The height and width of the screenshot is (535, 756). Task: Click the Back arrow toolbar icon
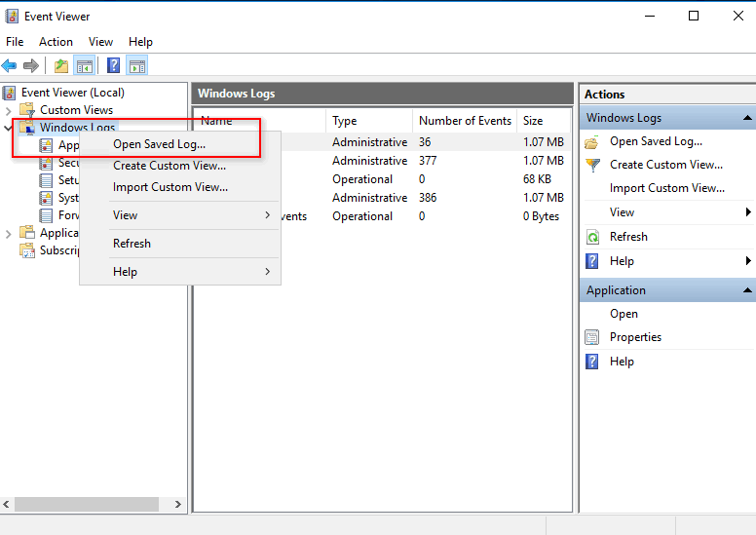[x=9, y=65]
